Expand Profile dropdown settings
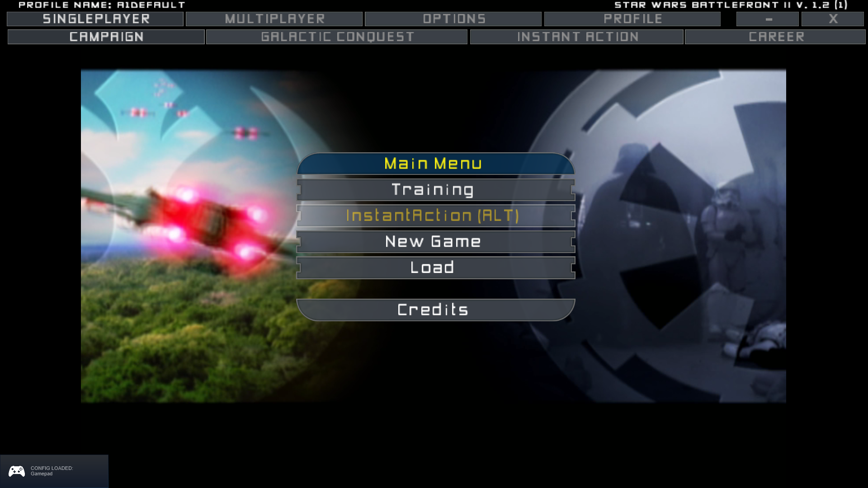 pyautogui.click(x=632, y=19)
